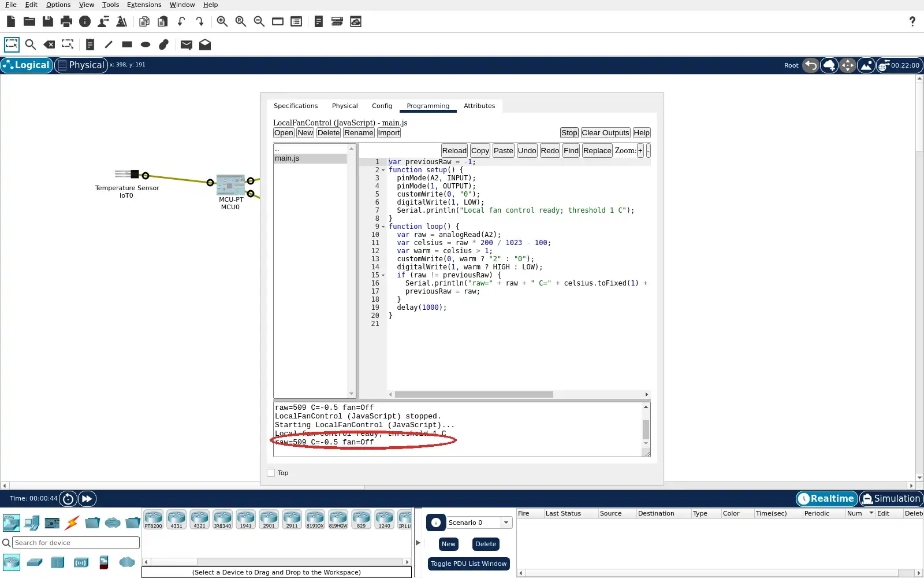Switch to Logical workspace view

pyautogui.click(x=27, y=65)
